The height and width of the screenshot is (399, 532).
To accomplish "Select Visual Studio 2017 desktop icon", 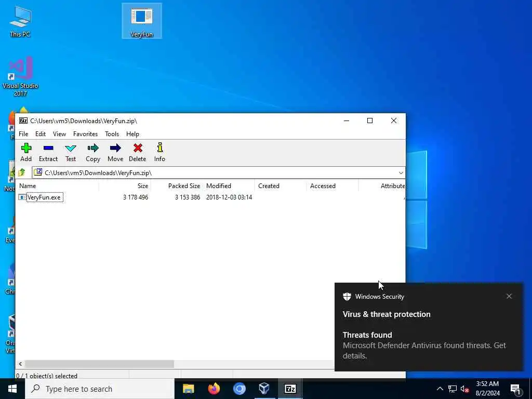I will (20, 77).
